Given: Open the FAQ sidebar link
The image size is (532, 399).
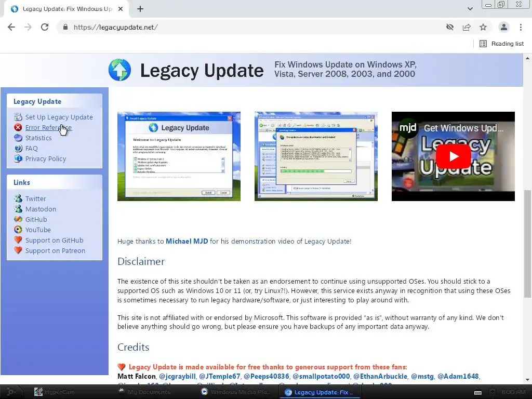Looking at the screenshot, I should (x=32, y=148).
